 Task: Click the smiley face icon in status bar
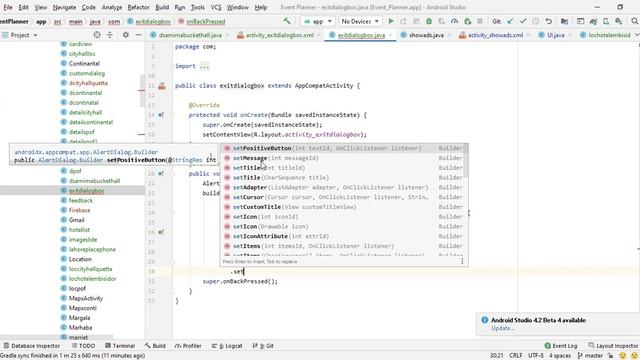point(623,356)
